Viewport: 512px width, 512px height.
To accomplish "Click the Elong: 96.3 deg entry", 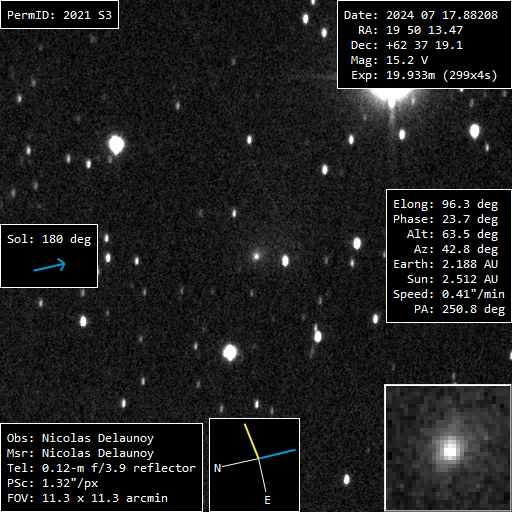I will [x=445, y=204].
